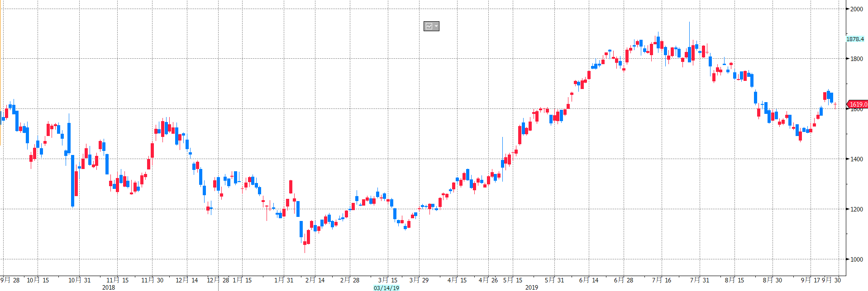Click the 1400 price axis label
Image resolution: width=868 pixels, height=291 pixels.
click(856, 159)
